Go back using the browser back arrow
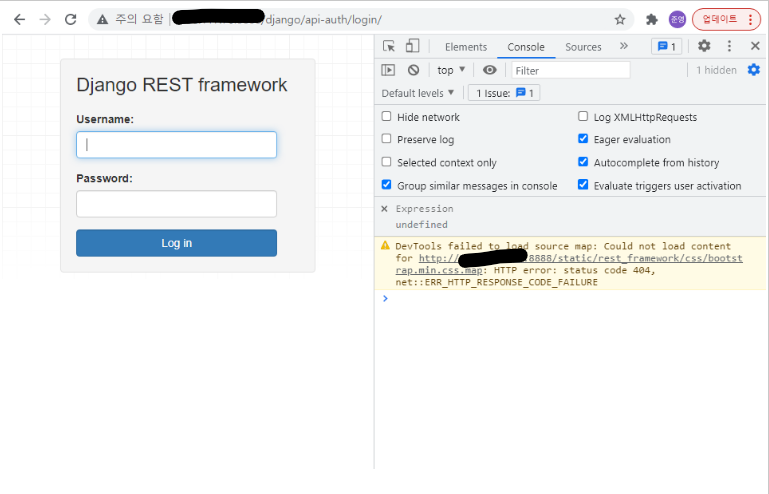 coord(20,20)
